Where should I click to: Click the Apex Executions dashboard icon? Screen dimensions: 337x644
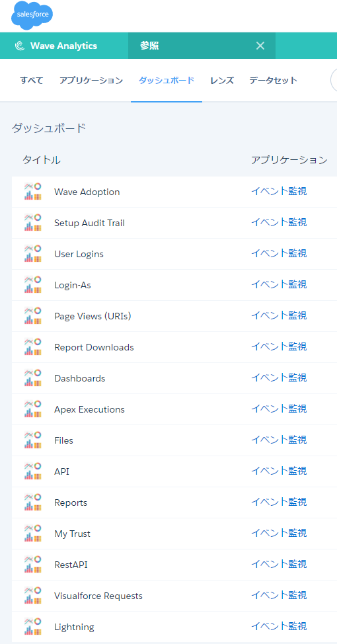[x=33, y=409]
